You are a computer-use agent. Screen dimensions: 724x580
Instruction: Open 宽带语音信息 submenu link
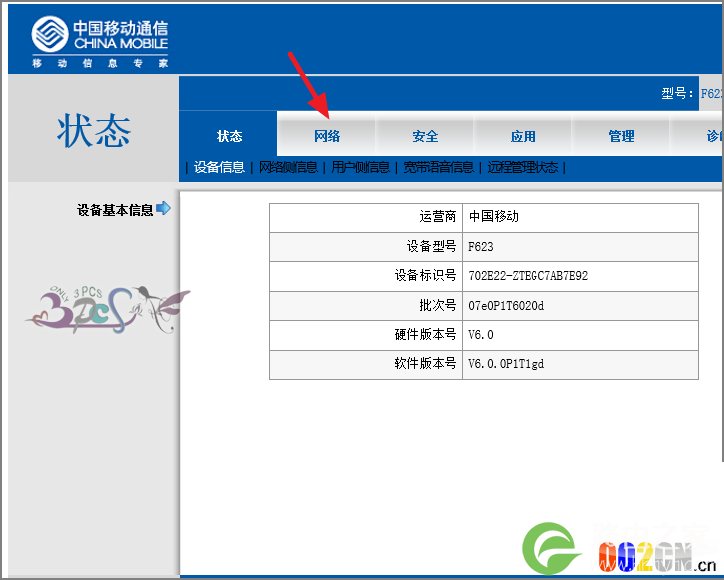click(x=439, y=167)
